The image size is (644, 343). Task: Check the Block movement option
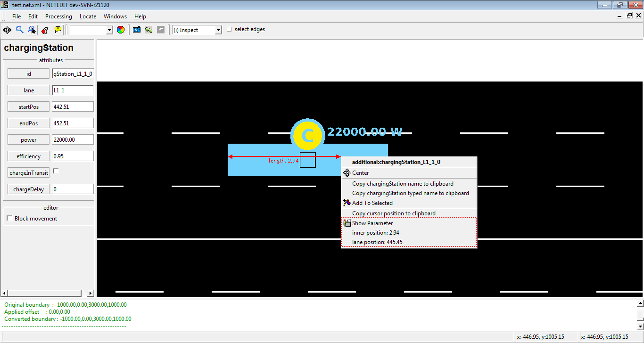click(x=9, y=219)
